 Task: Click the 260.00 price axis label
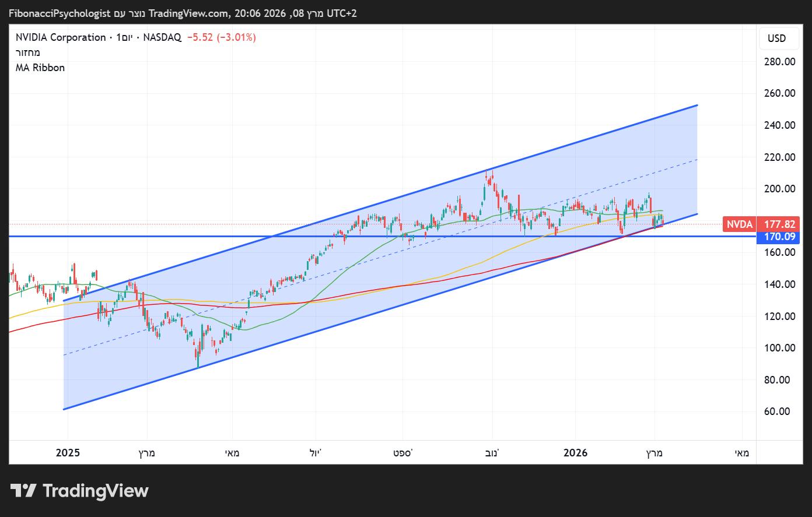click(x=780, y=93)
